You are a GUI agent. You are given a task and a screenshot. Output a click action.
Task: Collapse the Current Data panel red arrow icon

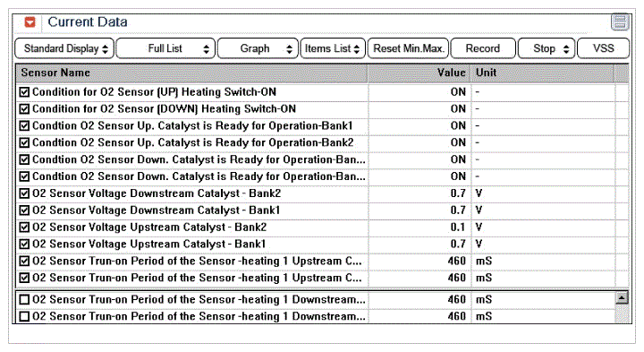[30, 21]
